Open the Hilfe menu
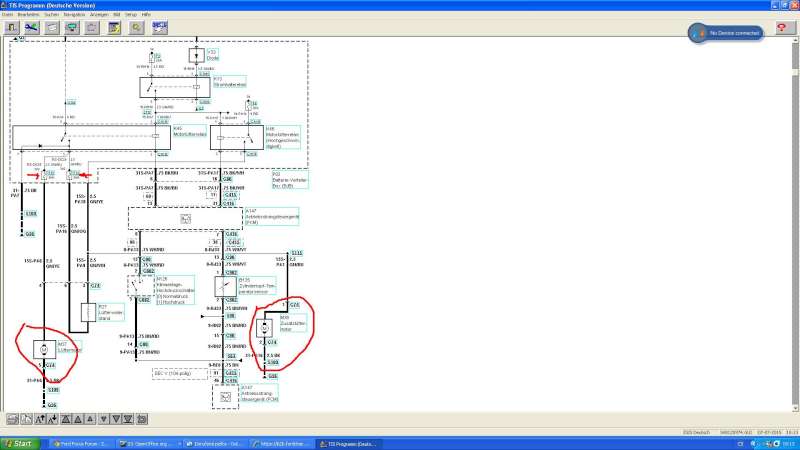This screenshot has width=800, height=450. 146,15
